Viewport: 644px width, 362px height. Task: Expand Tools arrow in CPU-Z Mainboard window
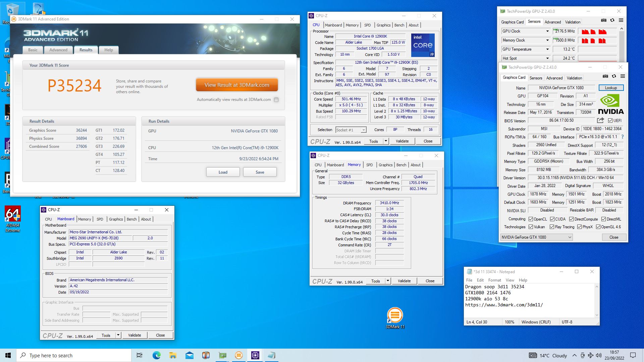118,335
